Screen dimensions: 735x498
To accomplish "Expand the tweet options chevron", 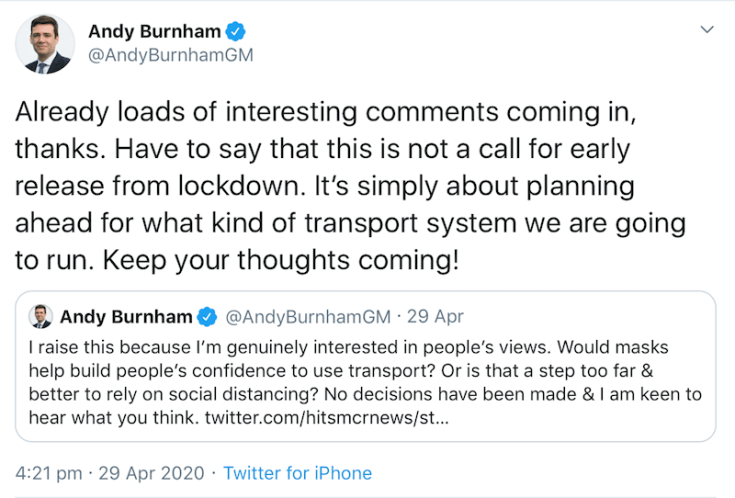I will pos(707,30).
